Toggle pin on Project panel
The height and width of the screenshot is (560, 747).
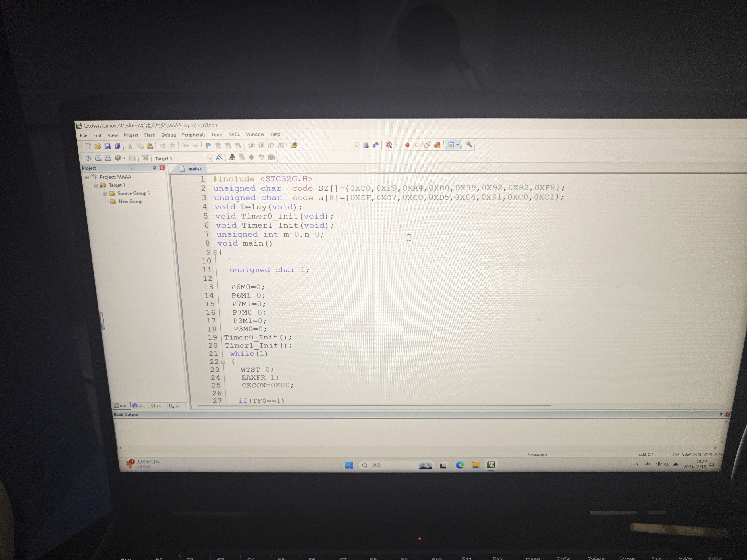coord(154,168)
